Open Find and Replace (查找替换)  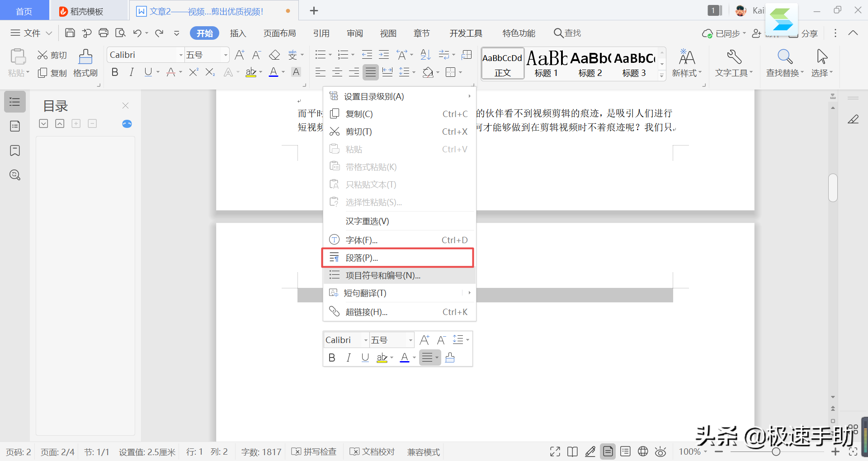[x=785, y=63]
